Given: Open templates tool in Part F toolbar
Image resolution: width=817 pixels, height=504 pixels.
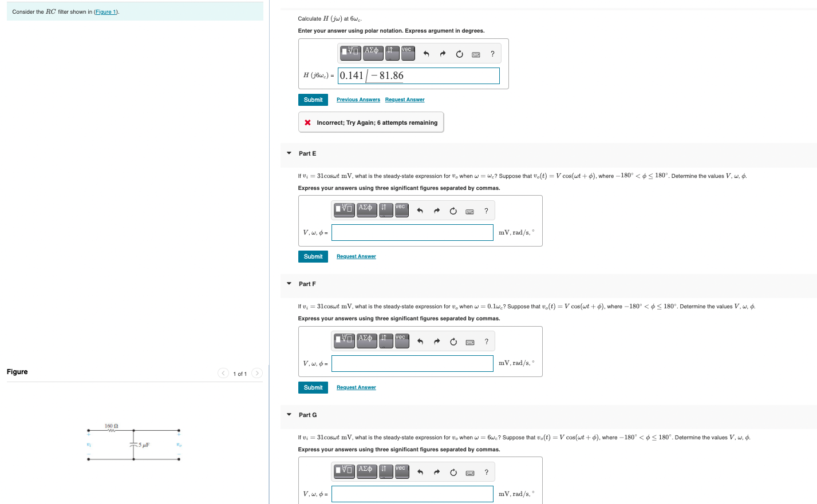Looking at the screenshot, I should point(344,340).
